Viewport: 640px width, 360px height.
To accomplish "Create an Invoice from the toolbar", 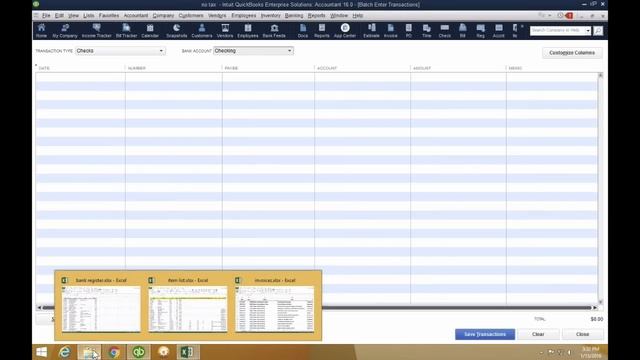I will [x=391, y=31].
